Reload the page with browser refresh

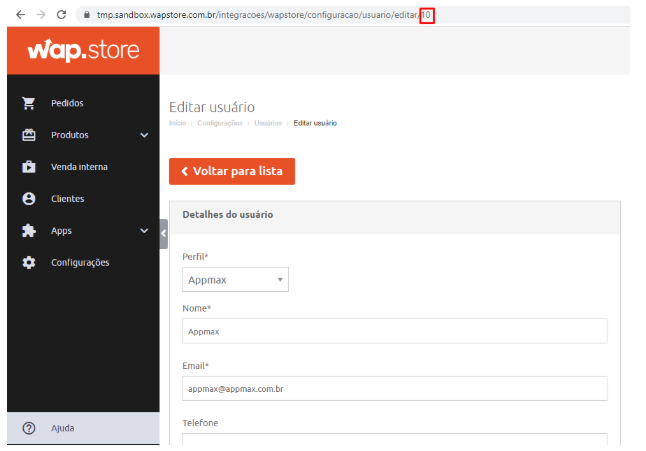click(62, 15)
